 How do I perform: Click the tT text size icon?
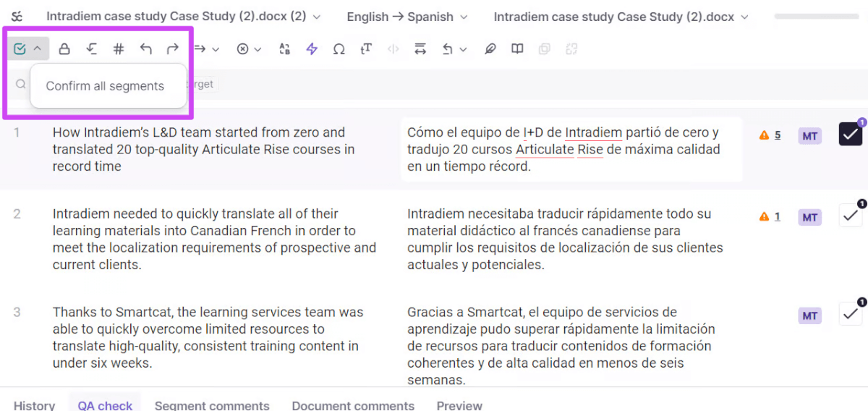(x=366, y=49)
